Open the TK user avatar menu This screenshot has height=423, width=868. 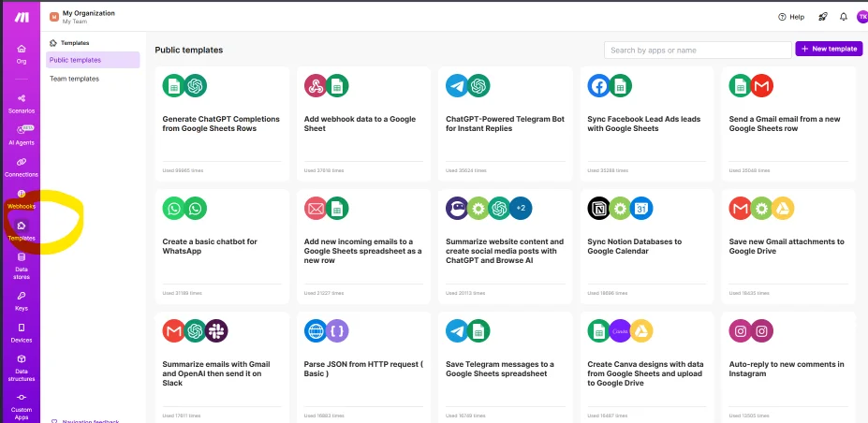pyautogui.click(x=861, y=17)
